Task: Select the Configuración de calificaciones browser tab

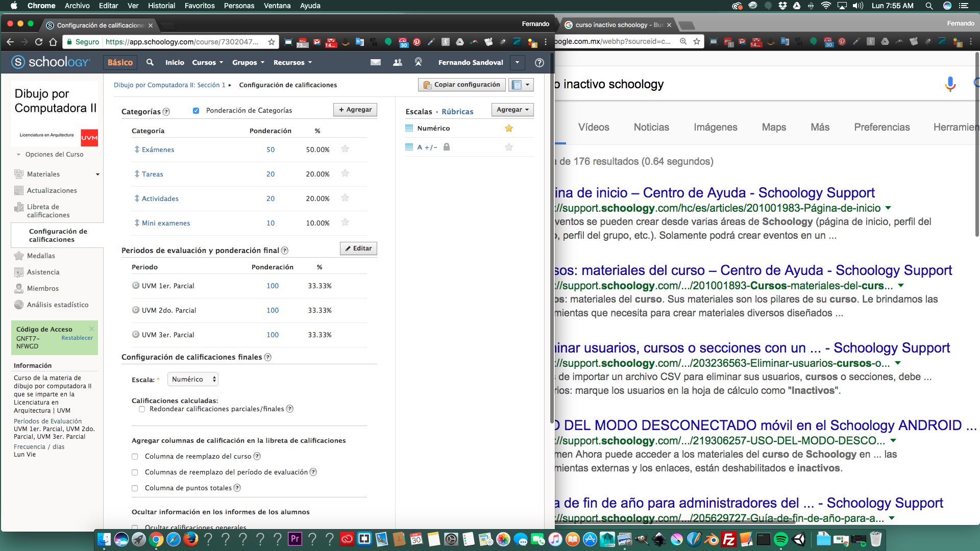Action: 100,25
